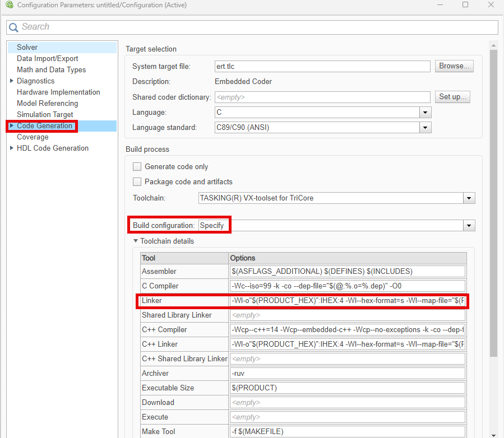This screenshot has width=504, height=438.
Task: Open the Build configuration dropdown
Action: pos(469,225)
